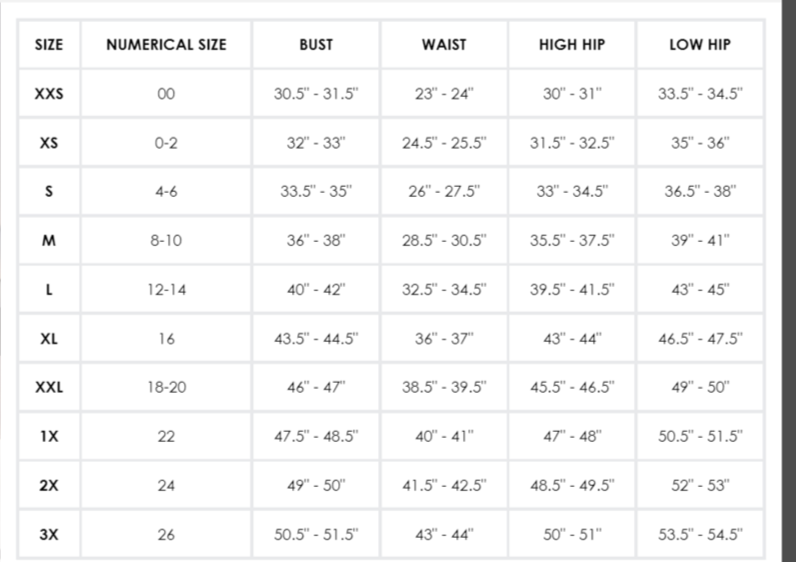Click the bust cell 36" - 38"

tap(316, 241)
